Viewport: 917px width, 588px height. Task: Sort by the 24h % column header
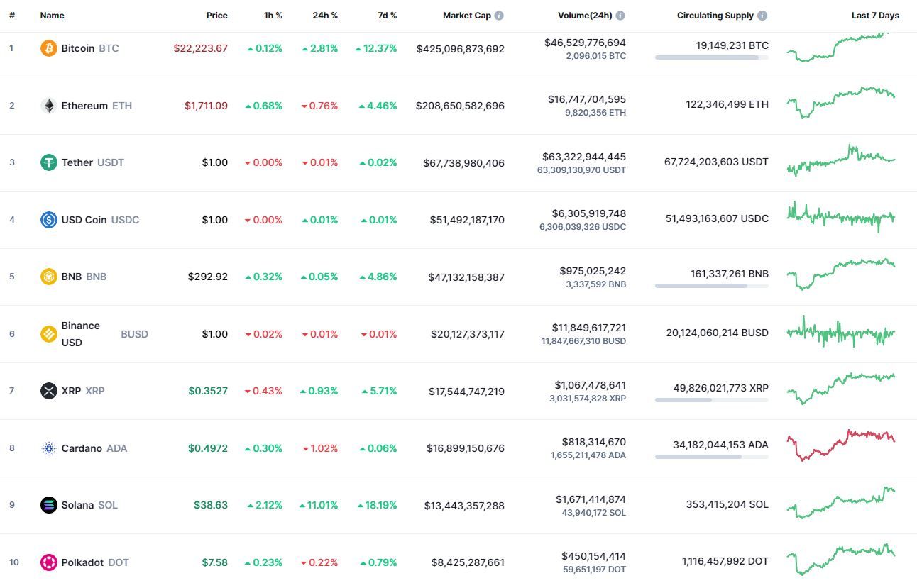point(325,16)
